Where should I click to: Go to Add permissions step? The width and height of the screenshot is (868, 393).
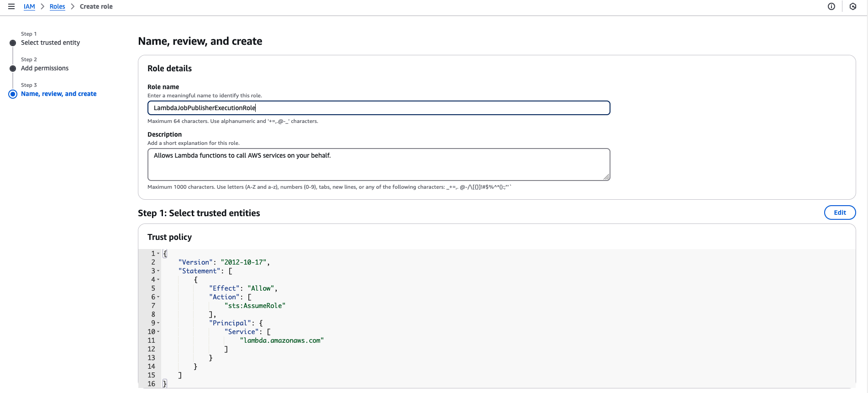(x=45, y=68)
